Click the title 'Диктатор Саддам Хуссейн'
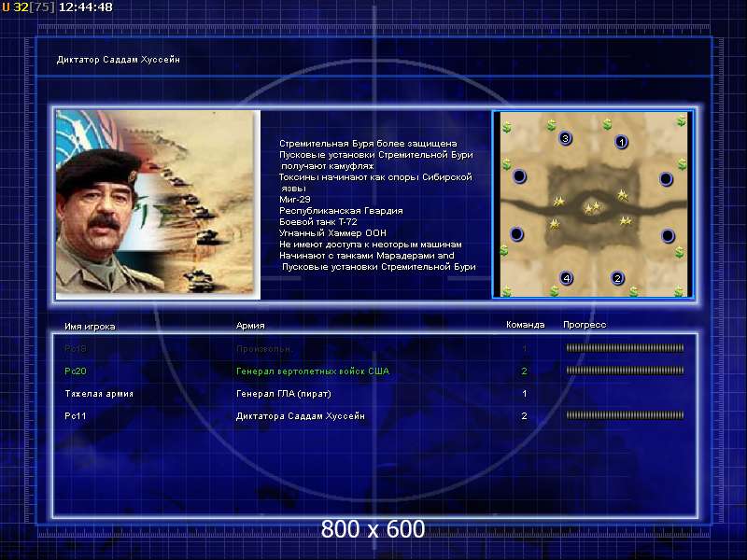Screen dimensions: 747x560 pos(119,60)
